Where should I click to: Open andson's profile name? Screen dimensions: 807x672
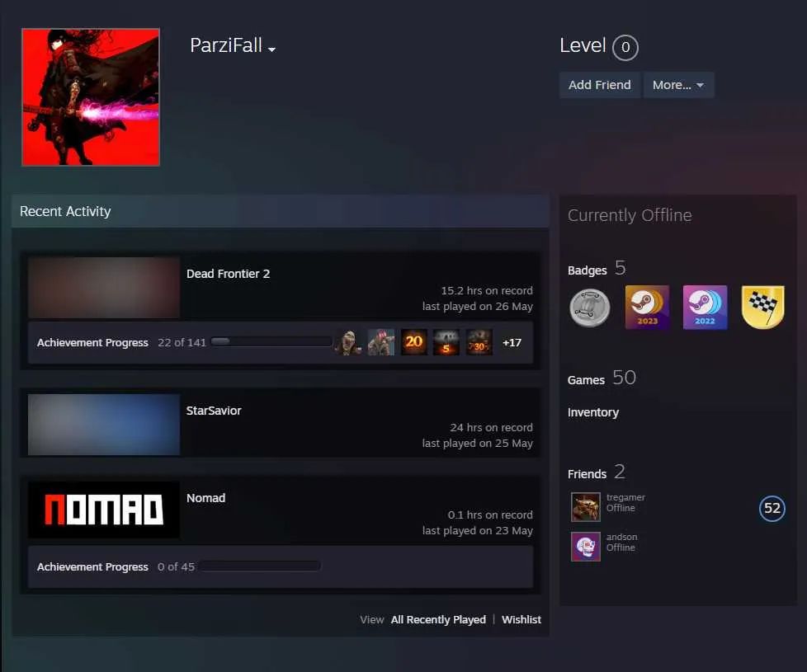(x=621, y=537)
